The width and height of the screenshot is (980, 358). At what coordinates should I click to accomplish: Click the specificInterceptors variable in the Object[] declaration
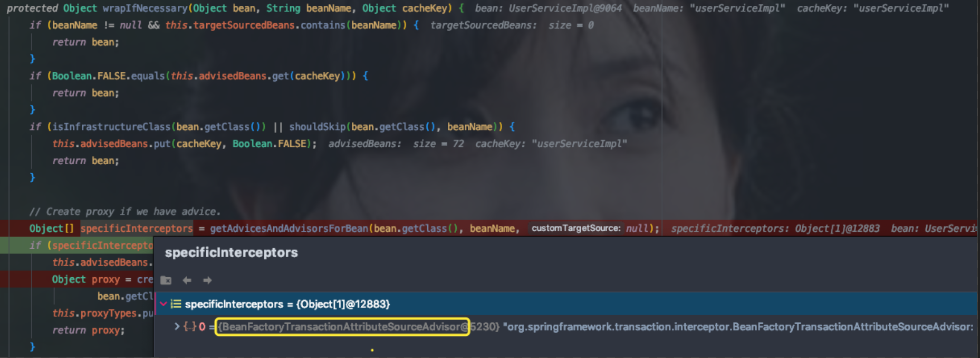(x=137, y=229)
